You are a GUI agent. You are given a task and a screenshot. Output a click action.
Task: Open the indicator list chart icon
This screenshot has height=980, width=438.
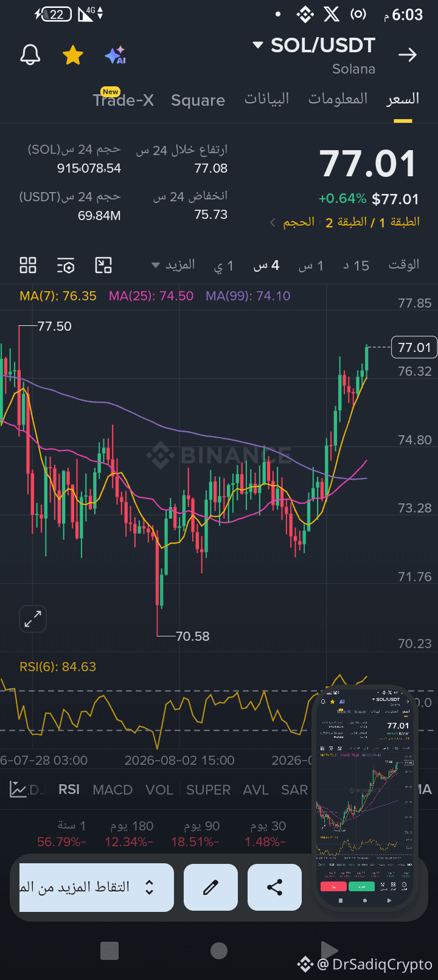tap(18, 790)
